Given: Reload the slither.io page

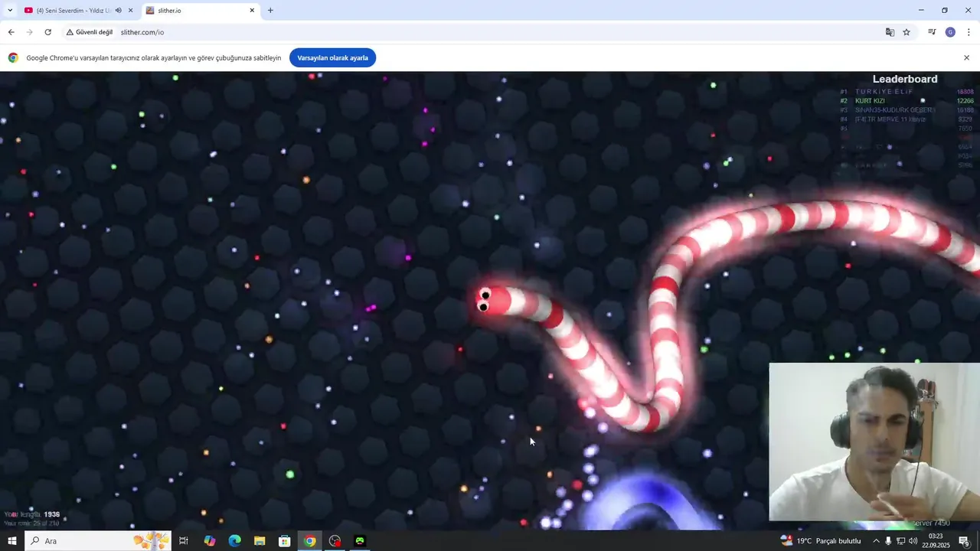Looking at the screenshot, I should tap(47, 32).
